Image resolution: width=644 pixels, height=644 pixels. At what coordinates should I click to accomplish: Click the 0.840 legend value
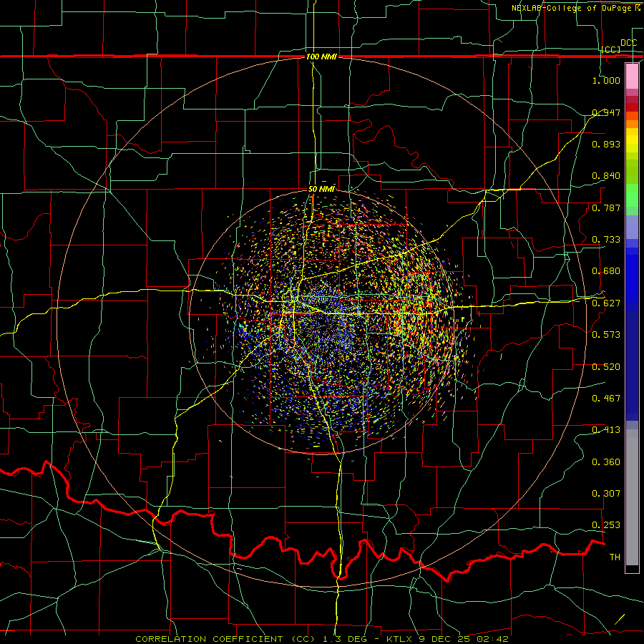(x=606, y=176)
